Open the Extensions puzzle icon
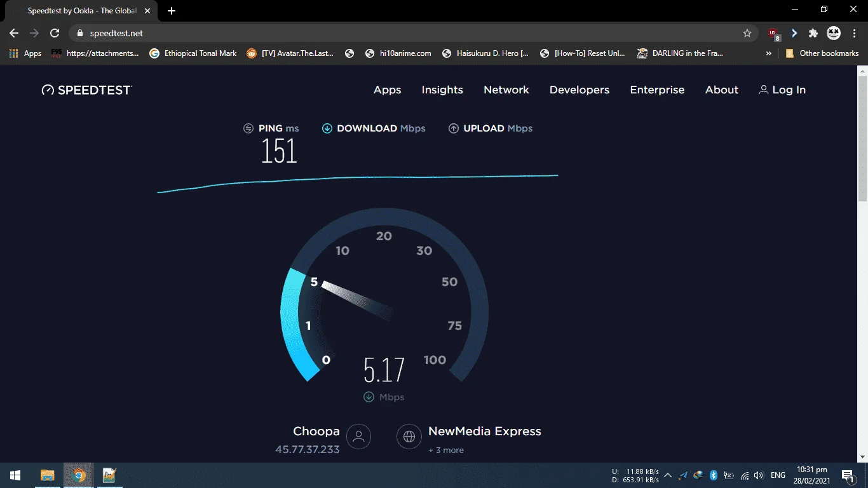 coord(813,33)
